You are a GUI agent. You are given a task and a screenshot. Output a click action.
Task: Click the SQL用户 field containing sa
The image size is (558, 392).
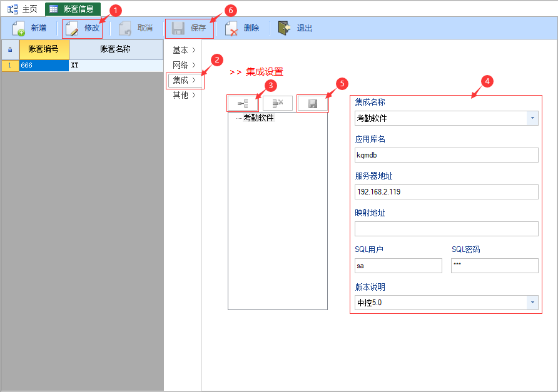[398, 266]
